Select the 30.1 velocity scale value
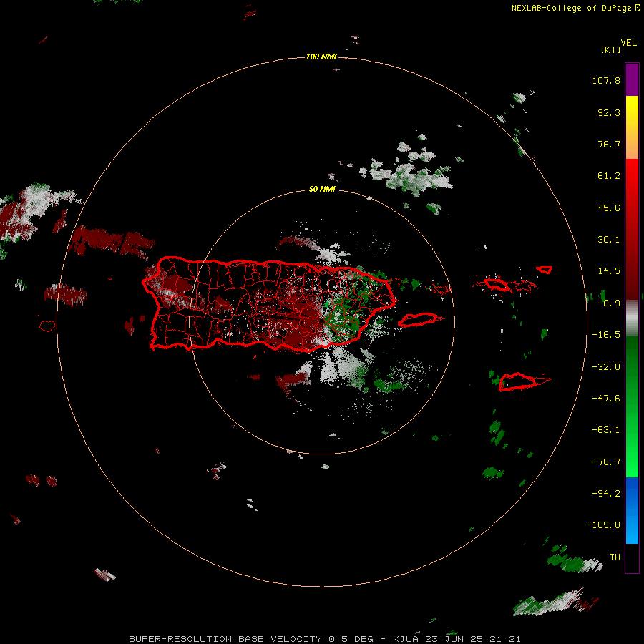 [x=609, y=240]
